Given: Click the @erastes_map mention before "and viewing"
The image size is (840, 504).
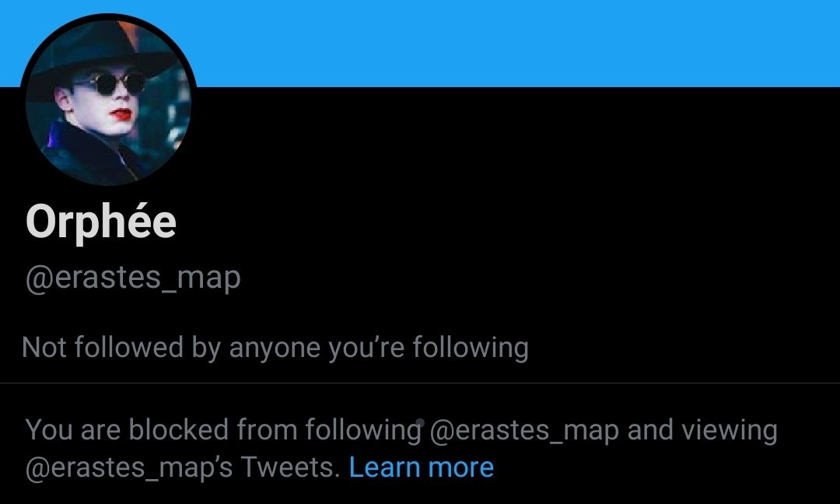Looking at the screenshot, I should click(x=524, y=430).
